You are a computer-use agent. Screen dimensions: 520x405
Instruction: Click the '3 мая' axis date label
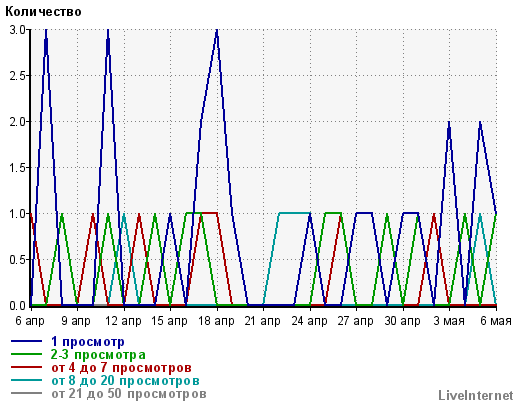449,321
